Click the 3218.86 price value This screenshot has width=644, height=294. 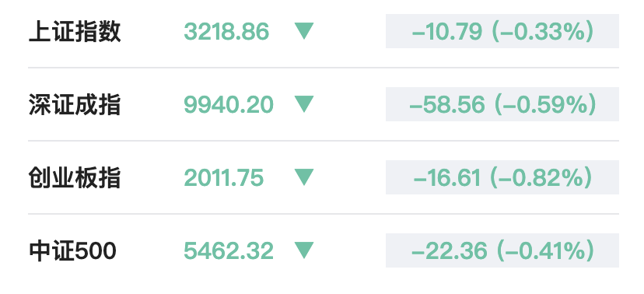point(226,32)
